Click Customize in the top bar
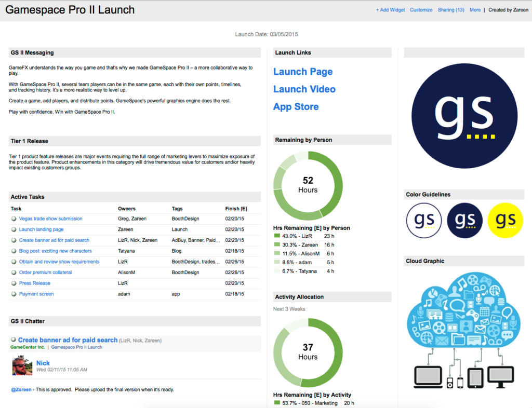The image size is (532, 408). [x=421, y=10]
